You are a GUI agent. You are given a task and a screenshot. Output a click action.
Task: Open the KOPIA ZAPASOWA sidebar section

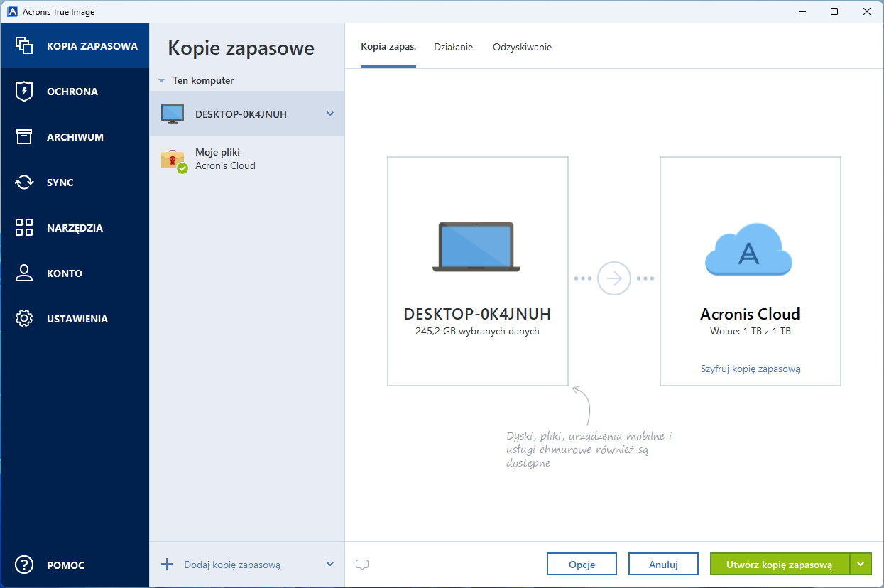tap(75, 46)
